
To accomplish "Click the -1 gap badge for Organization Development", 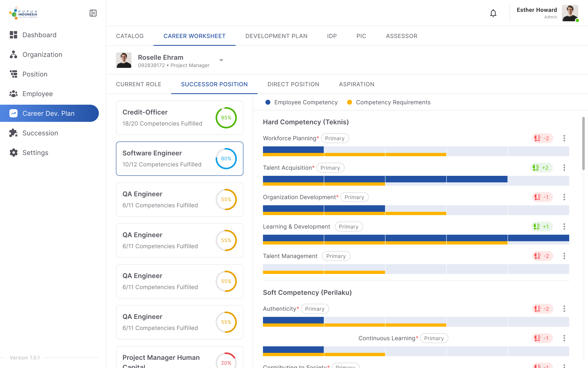I will point(542,197).
